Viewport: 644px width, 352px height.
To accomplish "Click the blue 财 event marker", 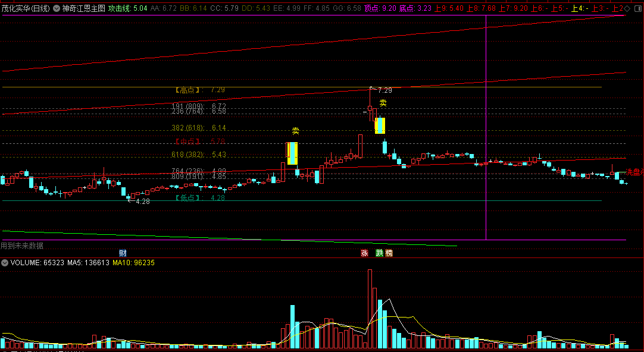I will pos(123,253).
